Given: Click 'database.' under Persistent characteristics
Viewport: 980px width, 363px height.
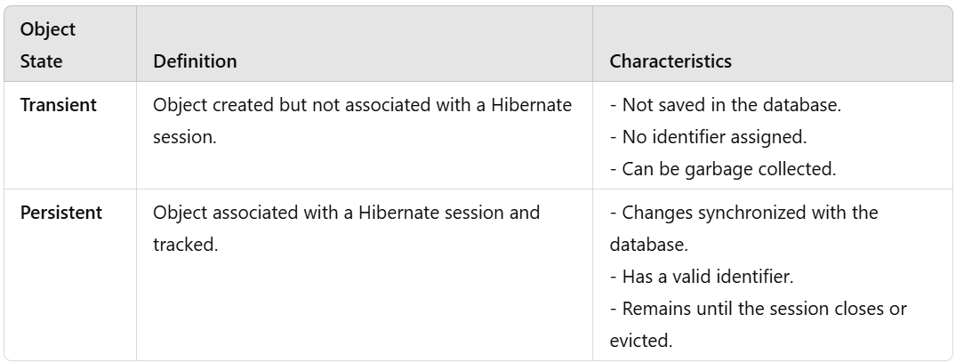Looking at the screenshot, I should point(649,245).
